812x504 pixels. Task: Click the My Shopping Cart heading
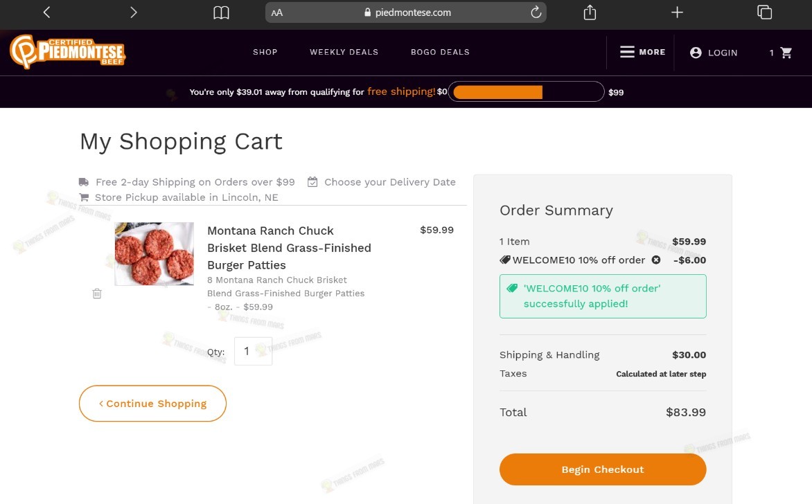181,141
